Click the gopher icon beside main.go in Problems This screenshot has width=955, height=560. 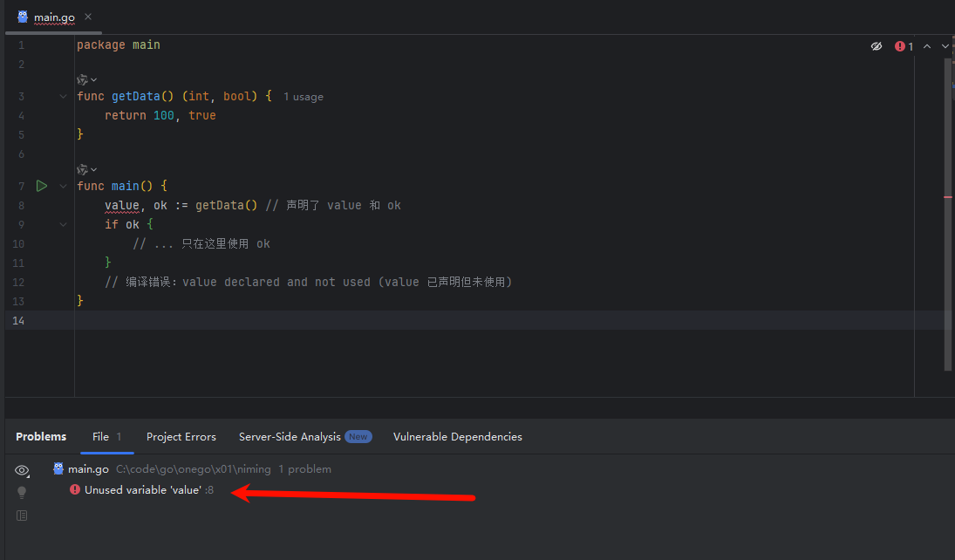pyautogui.click(x=58, y=468)
